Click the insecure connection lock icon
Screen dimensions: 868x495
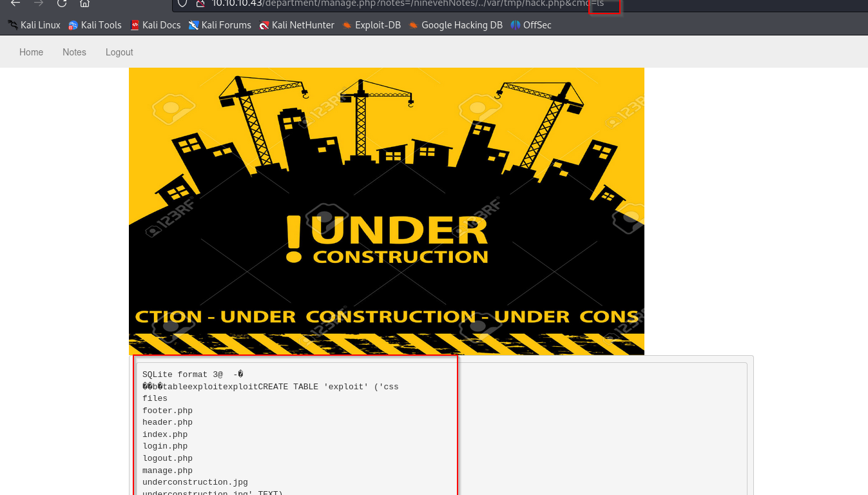(200, 3)
